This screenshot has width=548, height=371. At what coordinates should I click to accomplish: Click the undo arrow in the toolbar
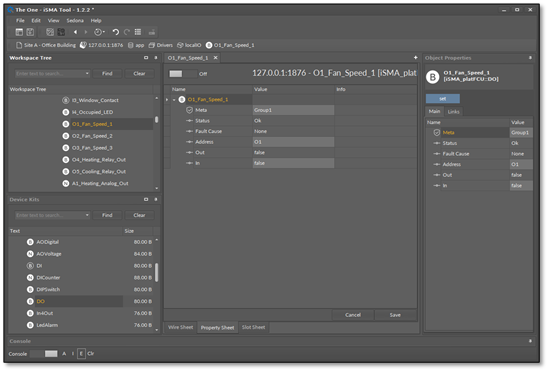[x=116, y=32]
